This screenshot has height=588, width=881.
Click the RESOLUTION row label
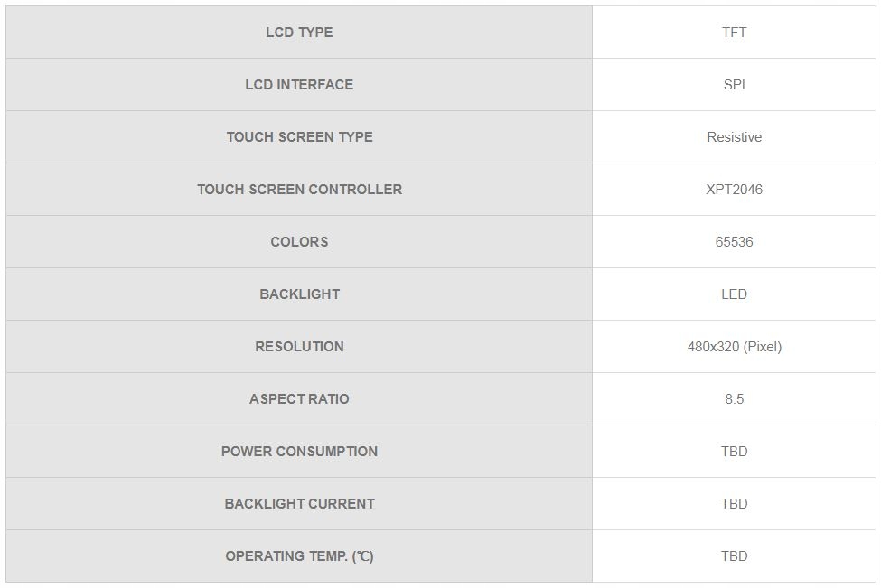coord(299,347)
